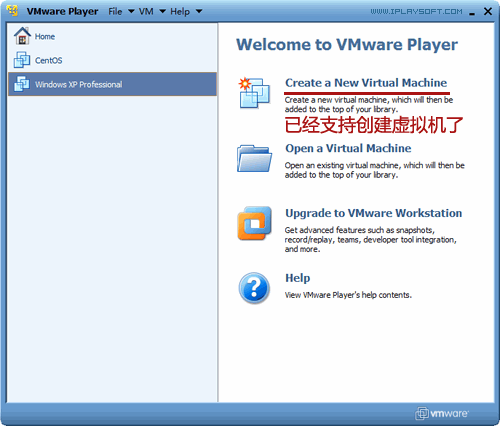
Task: Minimize the VMware Player window
Action: [472, 13]
